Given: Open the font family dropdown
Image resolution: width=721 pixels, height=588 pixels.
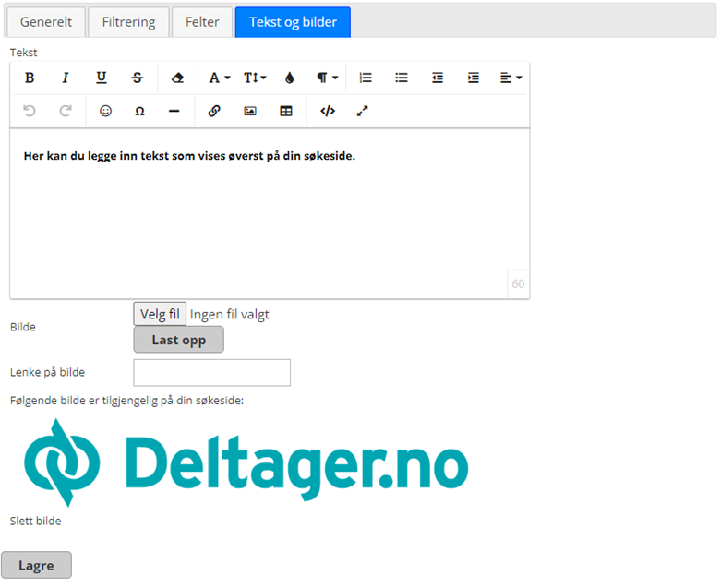Looking at the screenshot, I should point(219,78).
